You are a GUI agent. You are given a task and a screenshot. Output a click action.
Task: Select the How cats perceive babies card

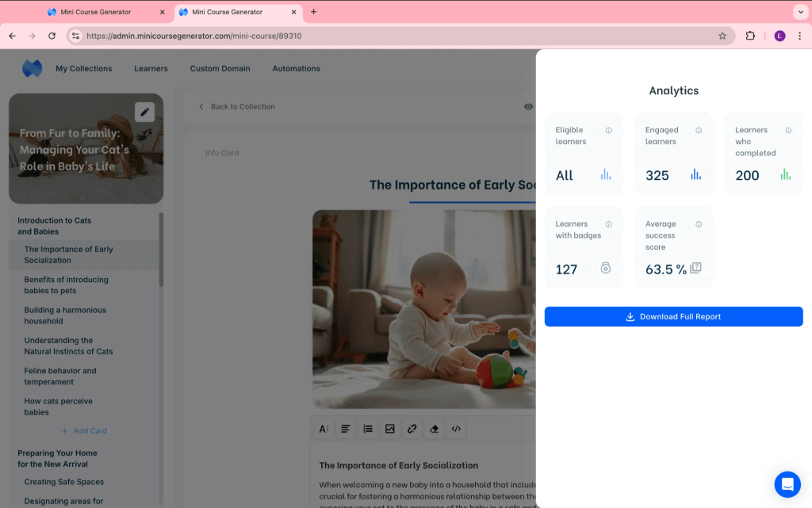coord(58,407)
